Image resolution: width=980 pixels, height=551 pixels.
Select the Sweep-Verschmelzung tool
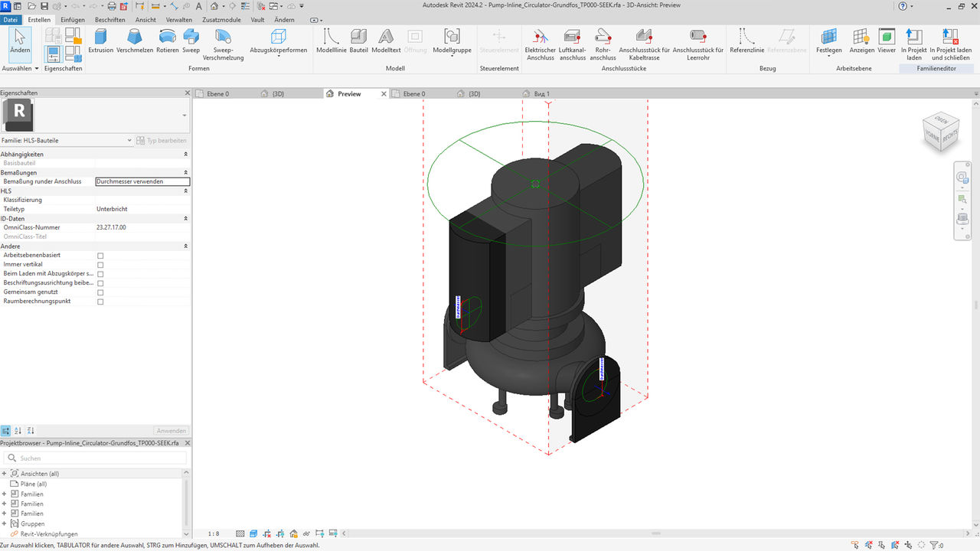pos(224,44)
